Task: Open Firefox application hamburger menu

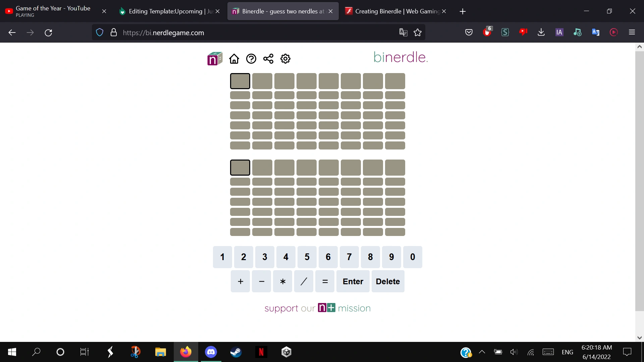Action: (632, 32)
